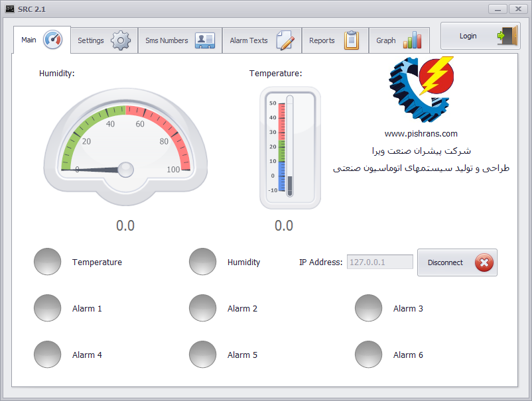Click the Humidity: heading label
This screenshot has width=532, height=401.
pyautogui.click(x=56, y=73)
